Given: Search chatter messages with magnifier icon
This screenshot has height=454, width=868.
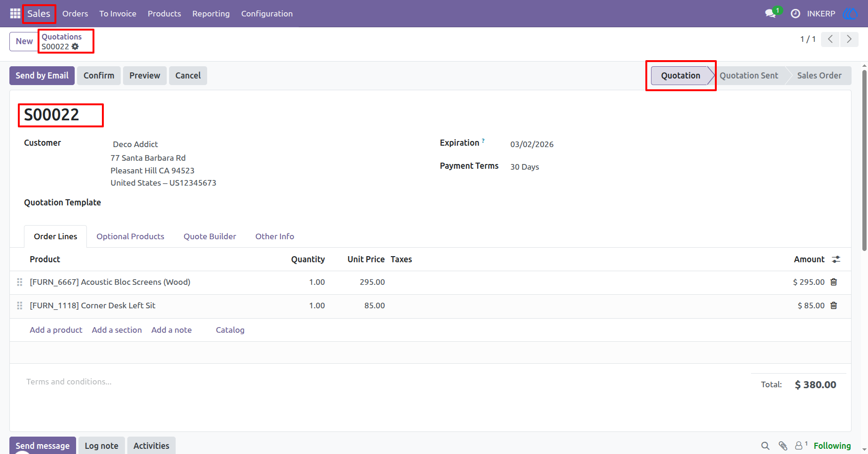Looking at the screenshot, I should click(765, 446).
